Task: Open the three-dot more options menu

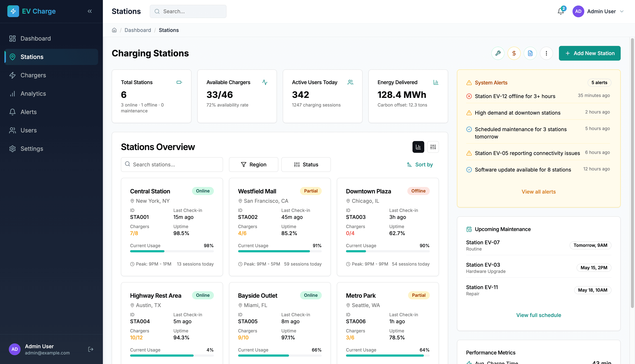Action: (546, 53)
